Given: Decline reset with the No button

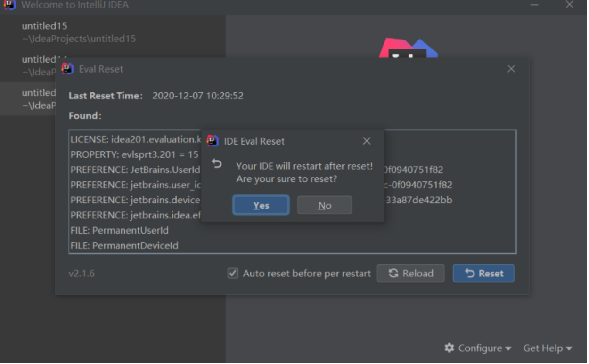Looking at the screenshot, I should 325,205.
